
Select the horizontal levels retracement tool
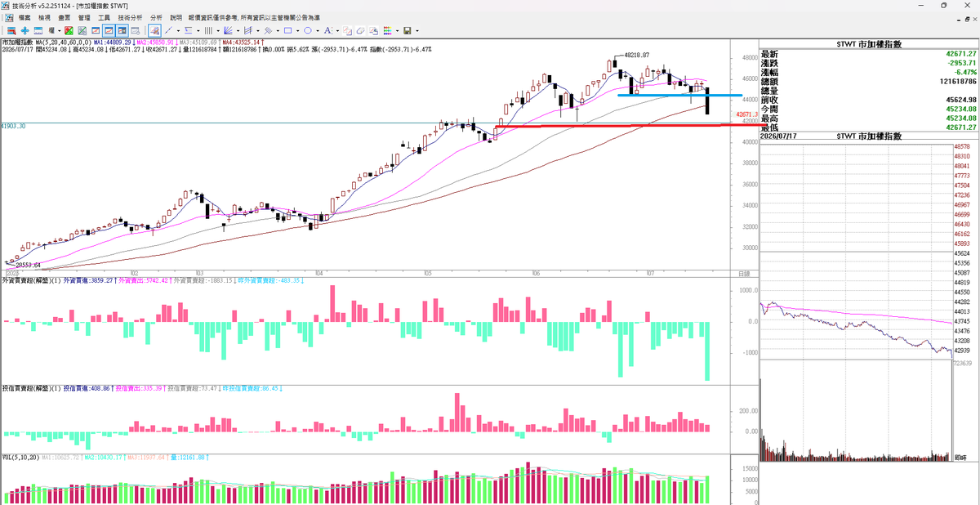point(188,30)
